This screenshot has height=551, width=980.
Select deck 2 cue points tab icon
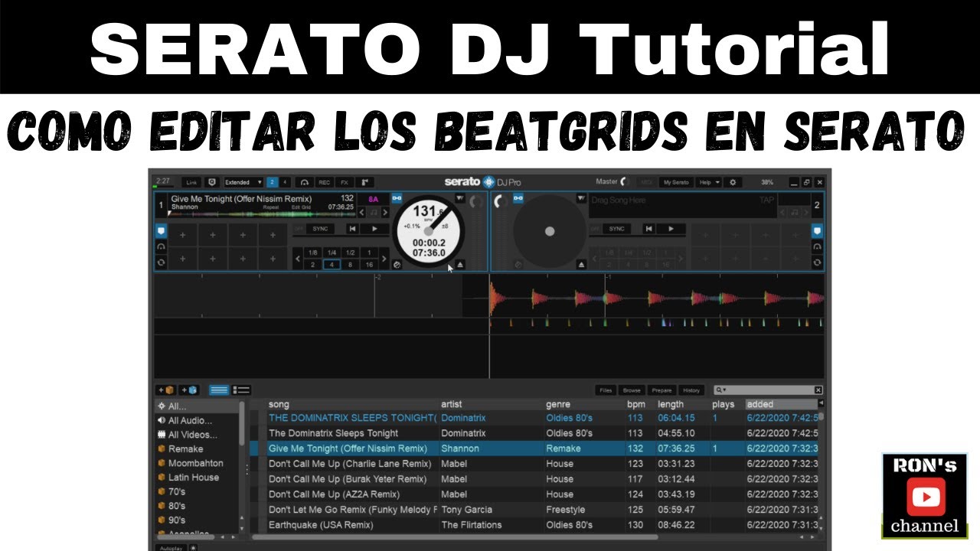[x=817, y=231]
